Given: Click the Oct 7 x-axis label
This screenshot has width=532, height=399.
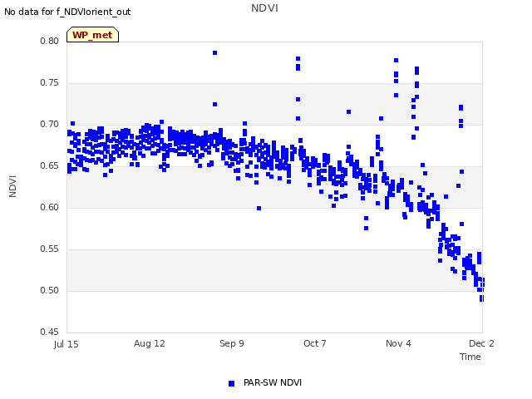Looking at the screenshot, I should (x=315, y=343).
